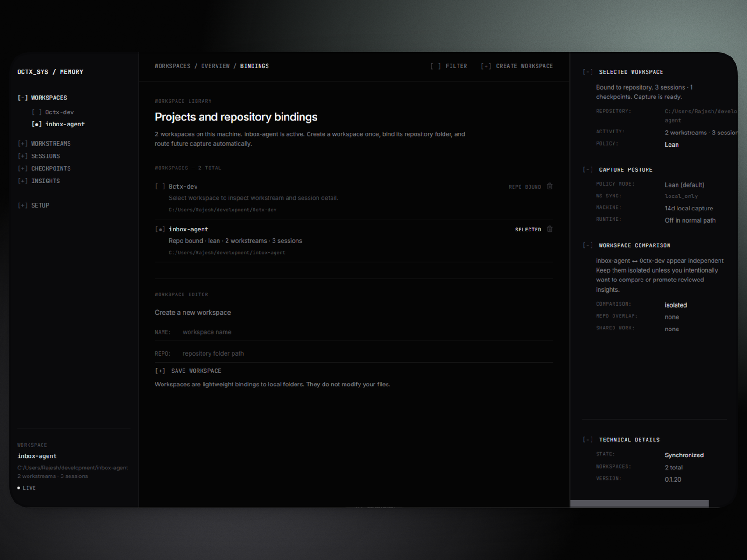Expand the Checkpoints section
747x560 pixels.
22,168
